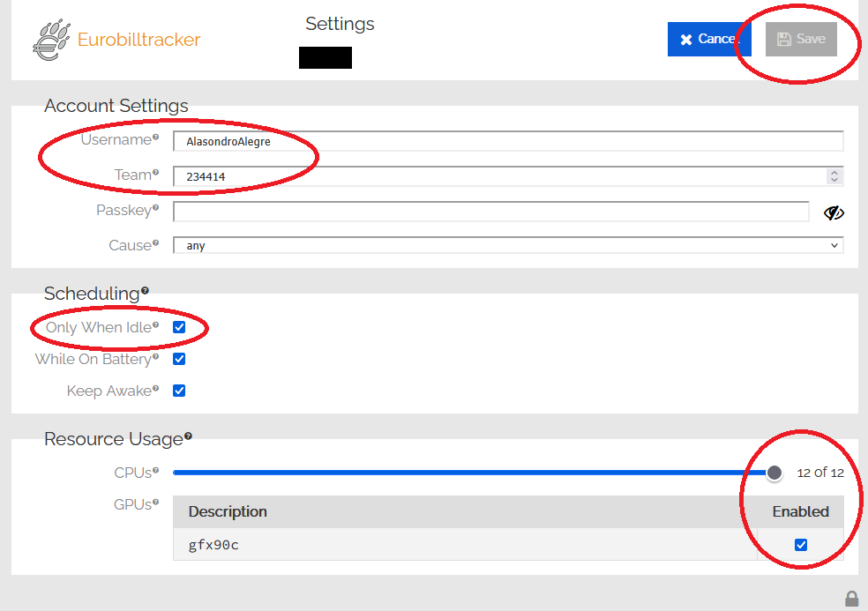Open the Scheduling section help icon

coord(145,291)
